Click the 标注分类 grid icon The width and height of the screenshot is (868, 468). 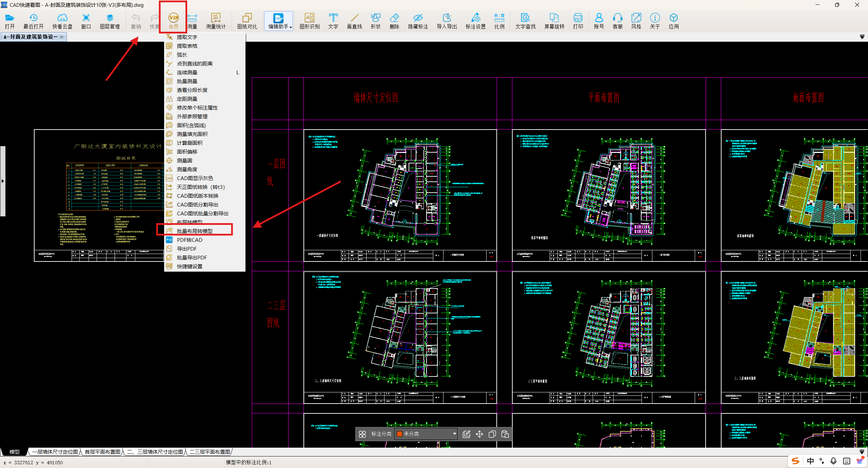362,434
